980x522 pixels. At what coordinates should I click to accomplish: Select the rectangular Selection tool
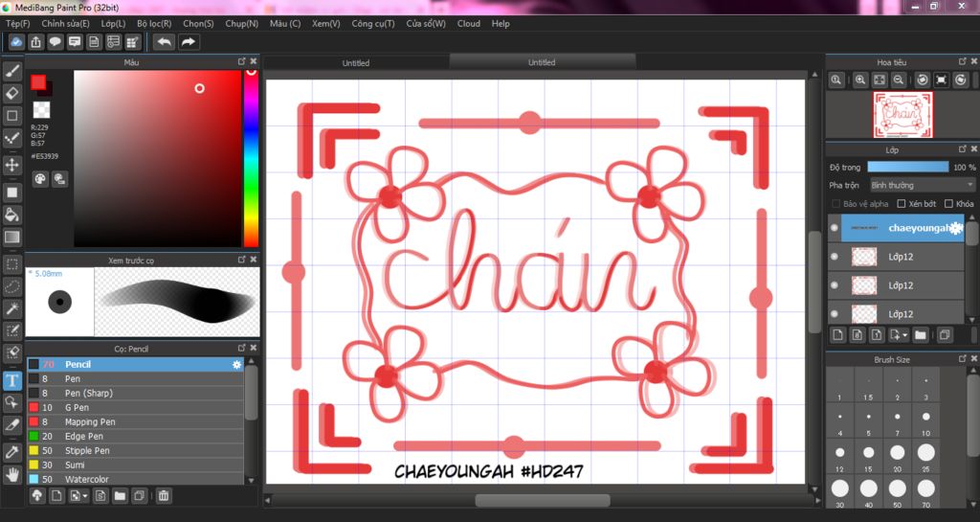(12, 264)
